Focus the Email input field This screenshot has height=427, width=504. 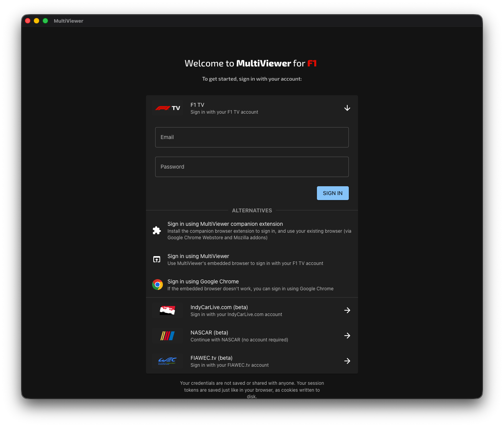[x=252, y=137]
